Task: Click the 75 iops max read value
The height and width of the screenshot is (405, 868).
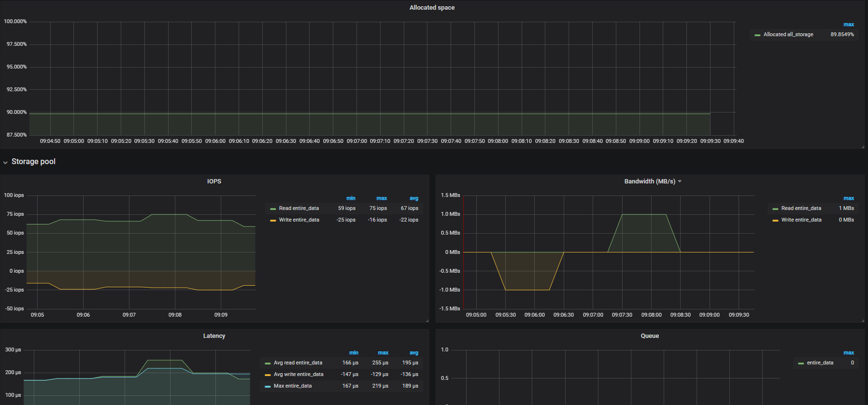Action: (378, 209)
